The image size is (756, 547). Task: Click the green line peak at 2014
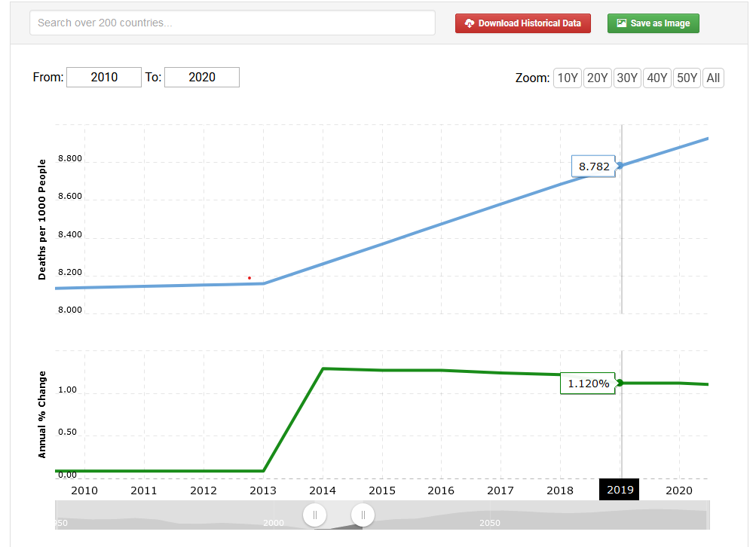pos(323,368)
